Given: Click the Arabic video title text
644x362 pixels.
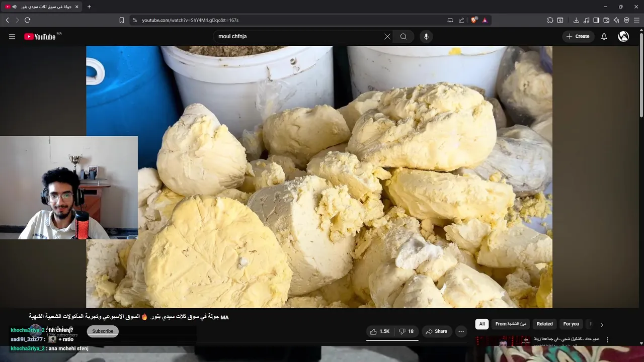Looking at the screenshot, I should [x=129, y=317].
